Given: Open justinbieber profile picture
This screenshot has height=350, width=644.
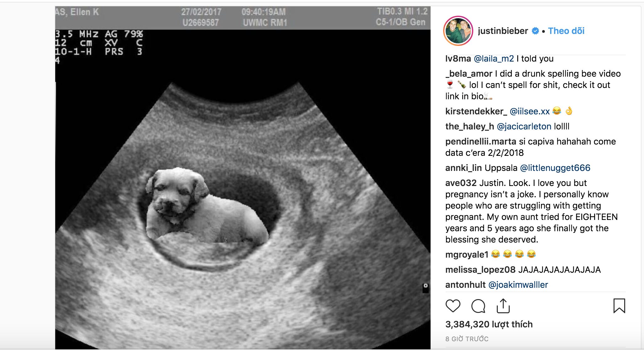Looking at the screenshot, I should pyautogui.click(x=458, y=31).
